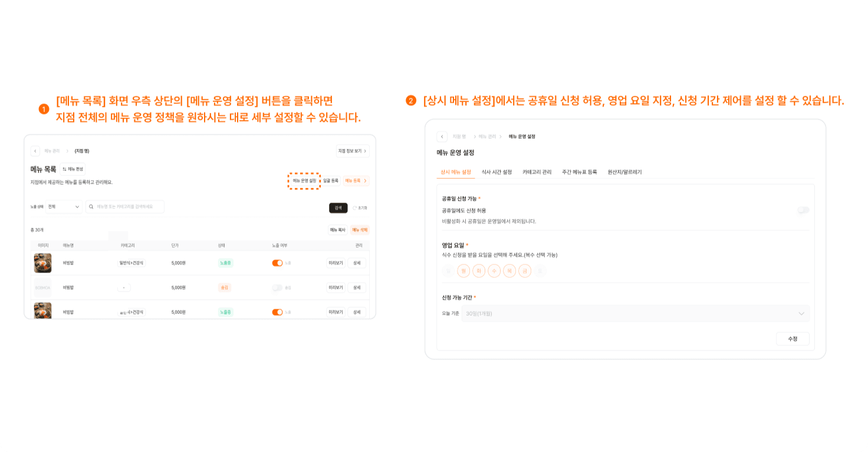Toggle 월 in the 영업 요일 day selector
868x453 pixels.
click(x=463, y=271)
